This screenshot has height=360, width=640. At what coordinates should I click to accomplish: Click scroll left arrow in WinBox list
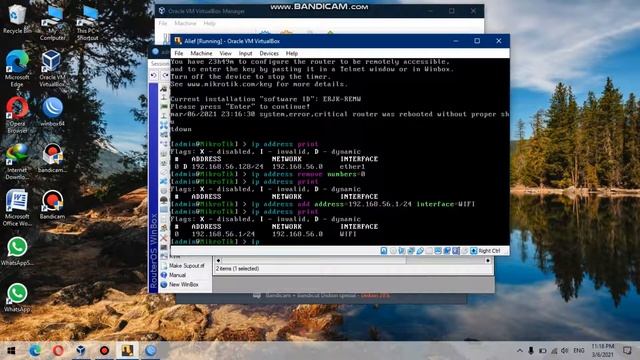click(218, 260)
